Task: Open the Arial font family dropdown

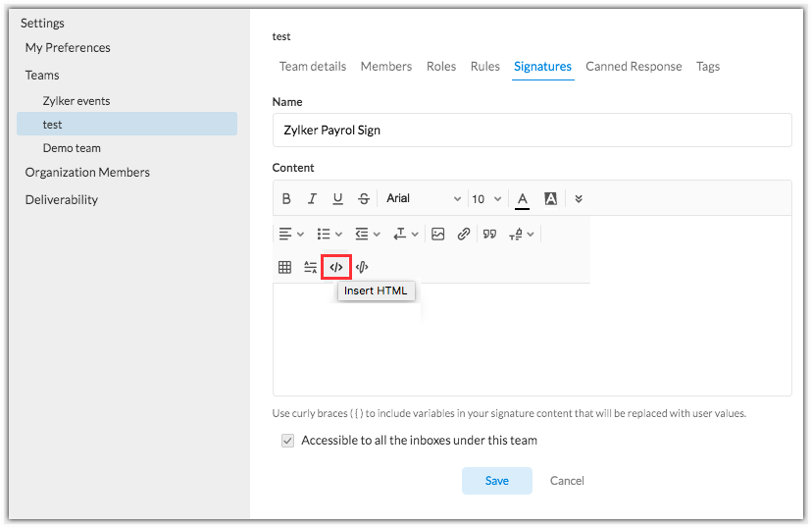Action: pyautogui.click(x=422, y=199)
